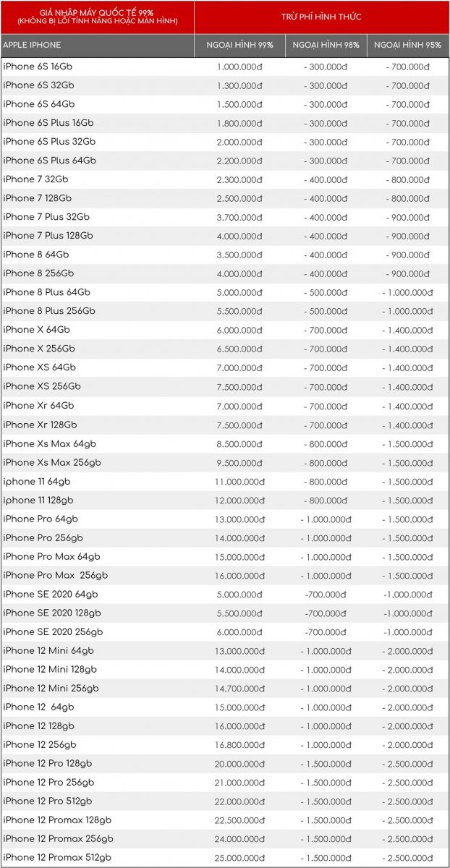Viewport: 450px width, 868px height.
Task: Click the 25.000.000đ price cell
Action: tap(239, 858)
